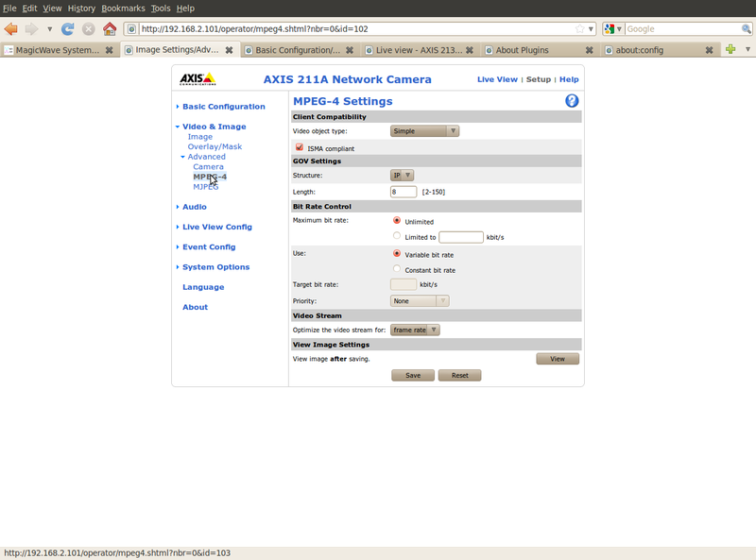Select Constant bit rate

point(397,268)
